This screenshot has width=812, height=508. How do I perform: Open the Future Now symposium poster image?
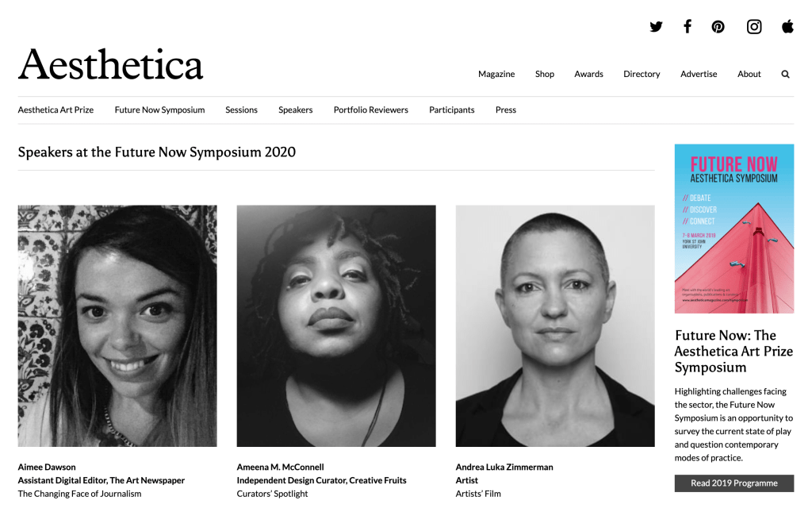point(733,229)
